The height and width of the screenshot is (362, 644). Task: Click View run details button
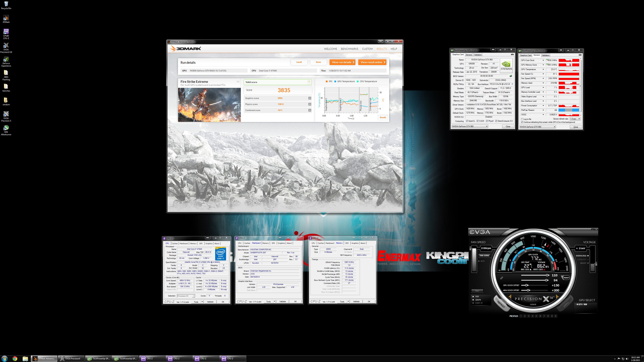tap(342, 62)
